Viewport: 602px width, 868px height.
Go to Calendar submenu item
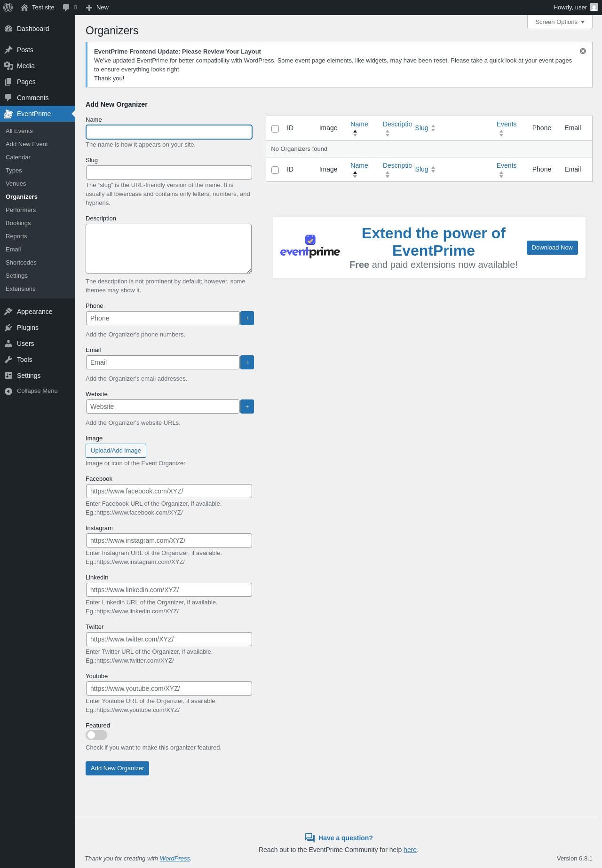pyautogui.click(x=38, y=157)
